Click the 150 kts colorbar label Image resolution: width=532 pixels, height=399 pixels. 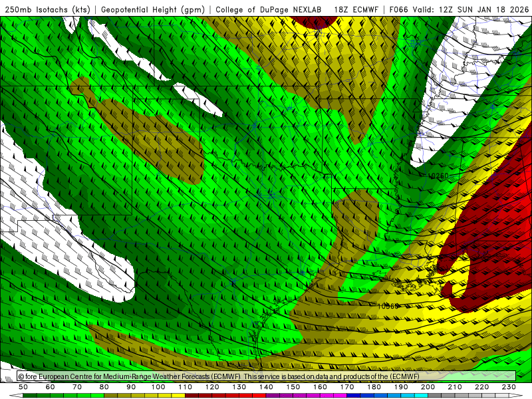293,387
